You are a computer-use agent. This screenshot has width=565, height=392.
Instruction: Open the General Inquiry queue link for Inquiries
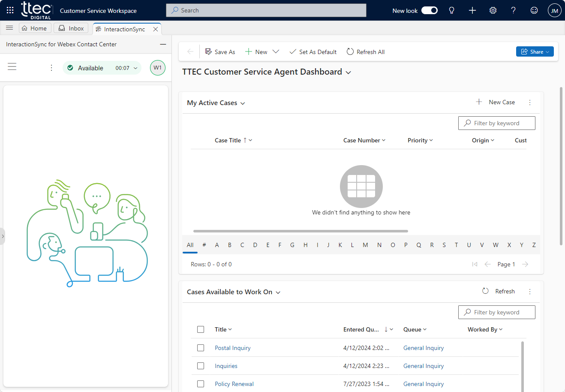(424, 366)
